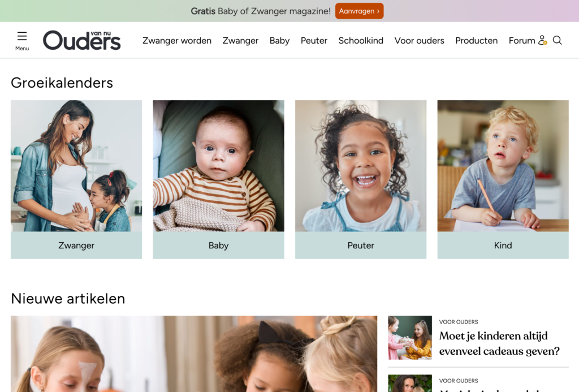Viewport: 579px width, 392px height.
Task: Go to the Baby navigation item
Action: pyautogui.click(x=279, y=41)
